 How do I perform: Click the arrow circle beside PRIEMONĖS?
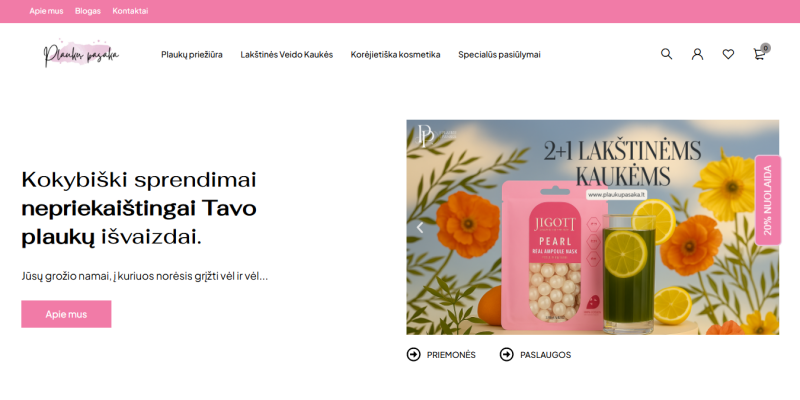click(x=413, y=355)
